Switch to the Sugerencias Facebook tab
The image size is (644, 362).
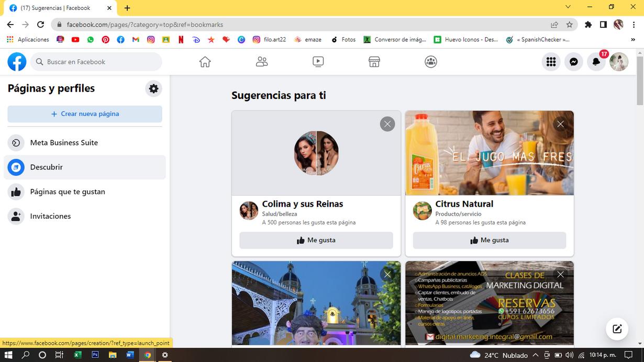point(59,8)
